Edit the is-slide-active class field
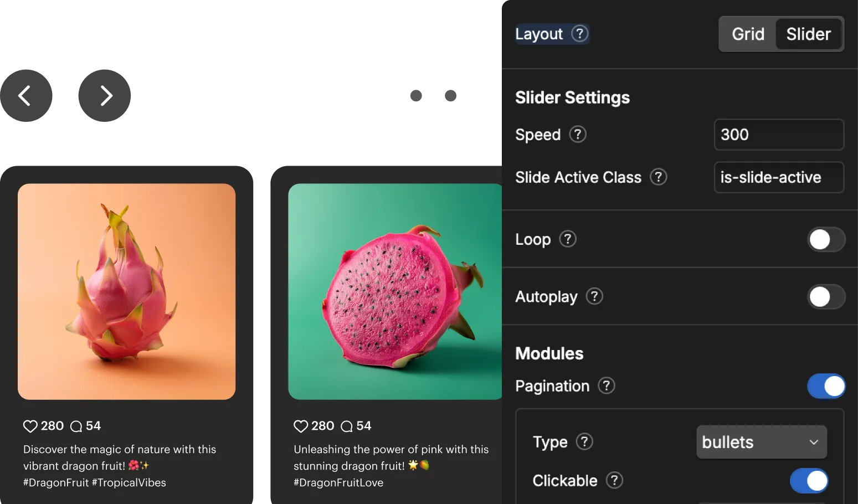 [x=779, y=177]
